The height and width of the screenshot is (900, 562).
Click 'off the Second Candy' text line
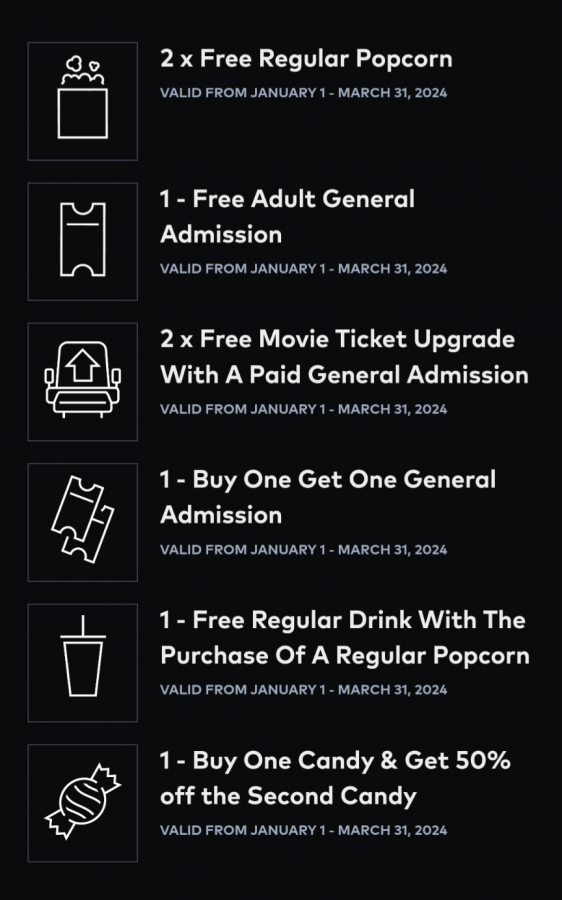click(288, 797)
